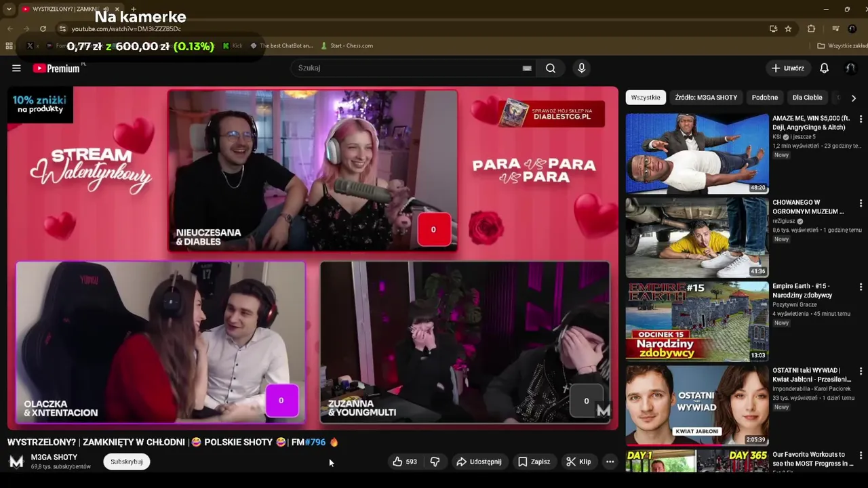Bookmark this page with star icon
The image size is (868, 488).
[x=788, y=28]
